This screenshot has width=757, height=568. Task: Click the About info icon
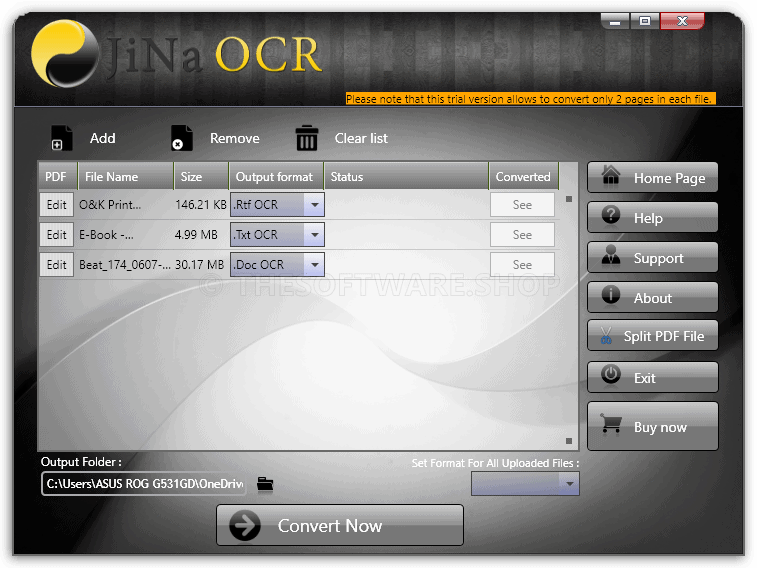point(611,294)
